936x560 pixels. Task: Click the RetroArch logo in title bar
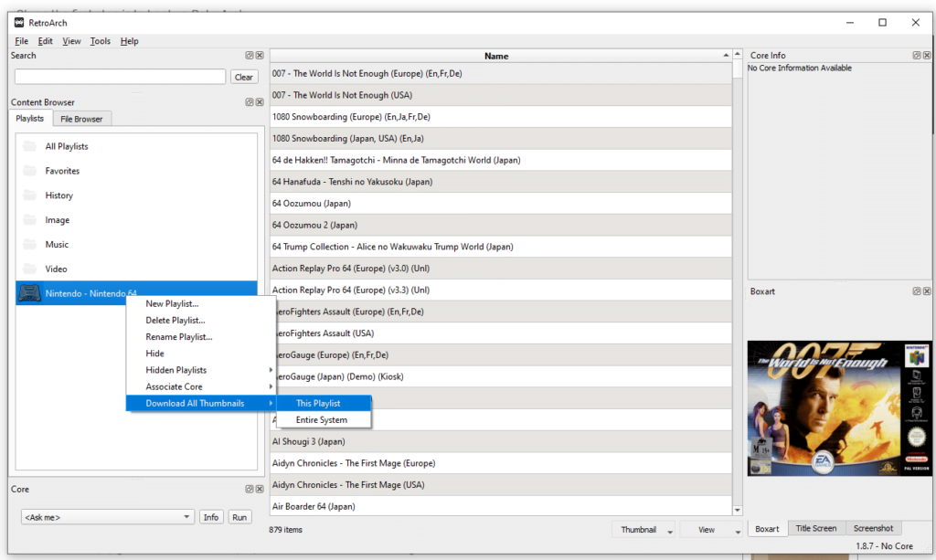19,23
